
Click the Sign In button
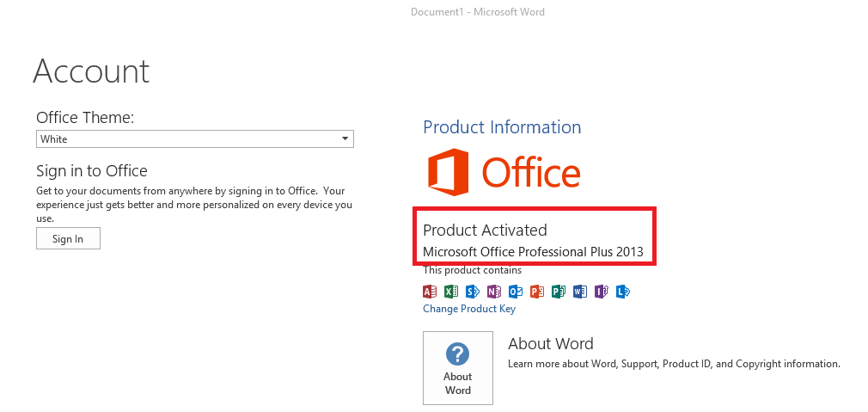point(68,238)
